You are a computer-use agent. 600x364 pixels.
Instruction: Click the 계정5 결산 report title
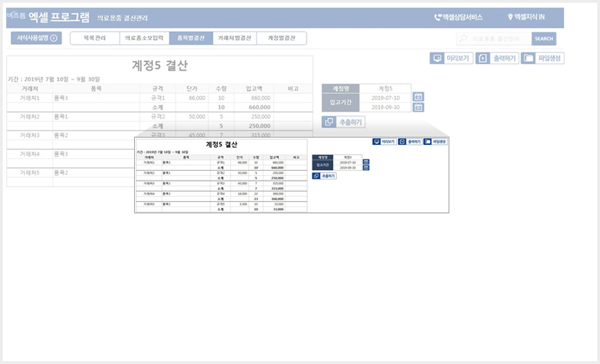[160, 66]
